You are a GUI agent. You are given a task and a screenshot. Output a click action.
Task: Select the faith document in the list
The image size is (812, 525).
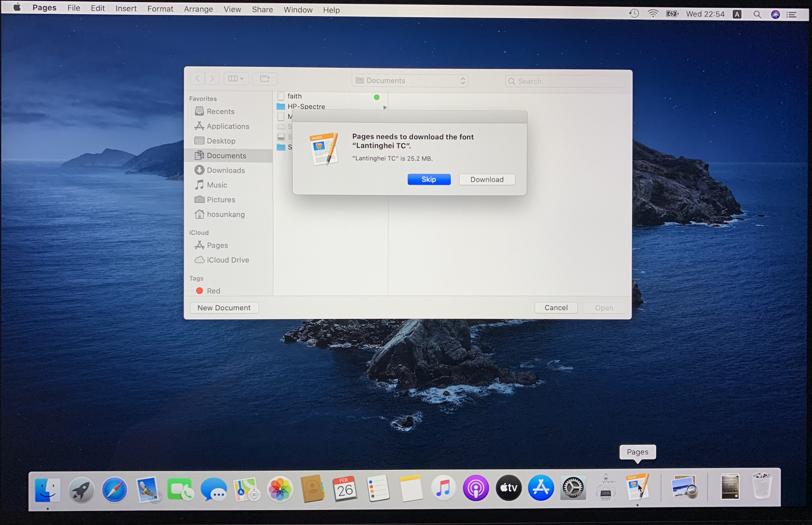tap(294, 96)
